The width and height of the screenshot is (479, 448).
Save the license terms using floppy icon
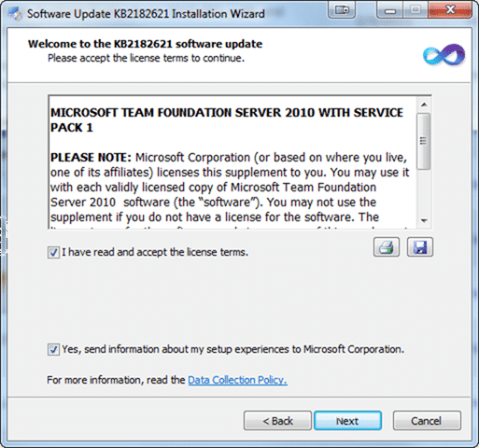420,247
